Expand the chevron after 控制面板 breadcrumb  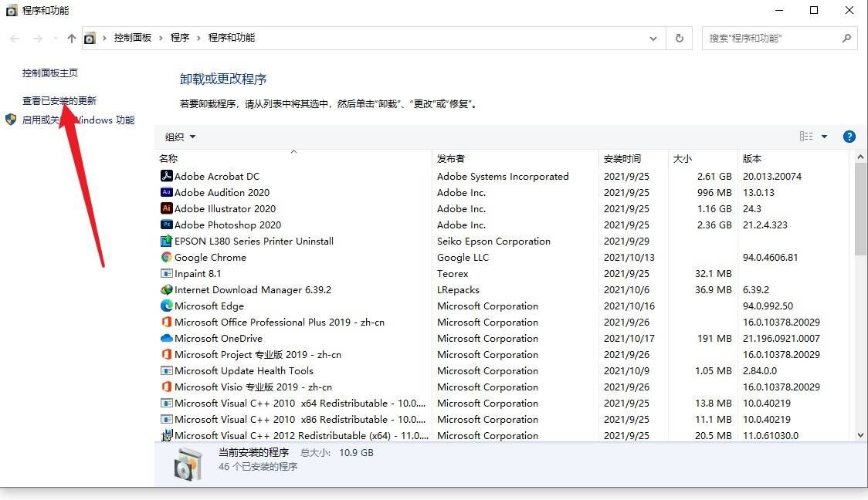(x=161, y=38)
